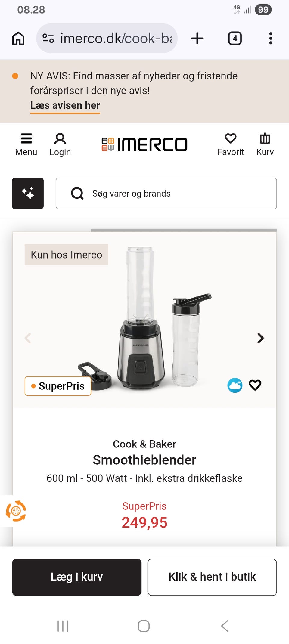This screenshot has width=289, height=644.
Task: Click the Læg i kurv button
Action: [77, 577]
